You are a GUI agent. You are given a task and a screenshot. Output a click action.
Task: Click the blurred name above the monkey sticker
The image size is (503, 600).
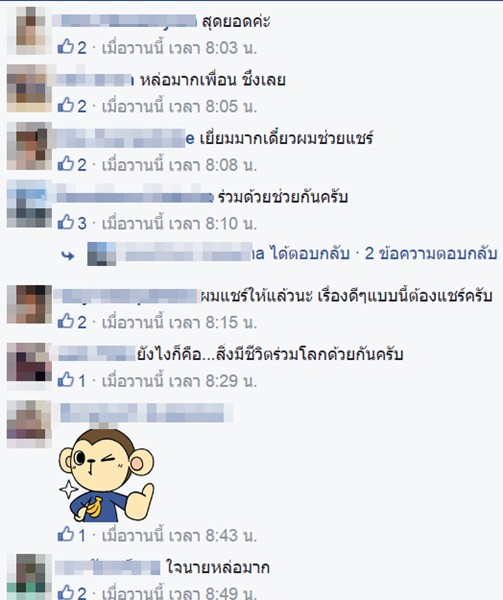pyautogui.click(x=147, y=413)
